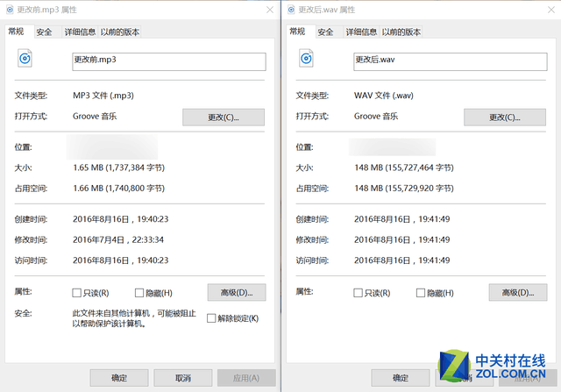Check 只读(R) in the wav properties dialog
Viewport: 561px width, 392px height.
point(358,293)
